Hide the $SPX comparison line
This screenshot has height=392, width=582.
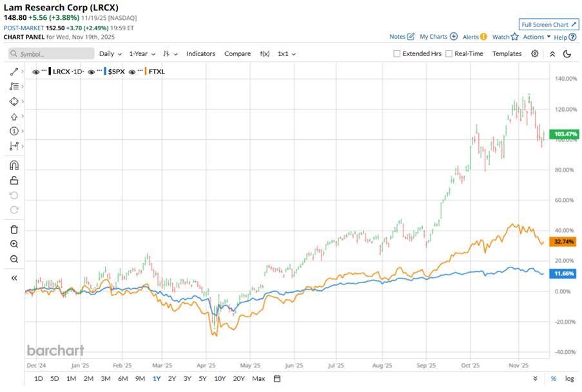point(91,72)
